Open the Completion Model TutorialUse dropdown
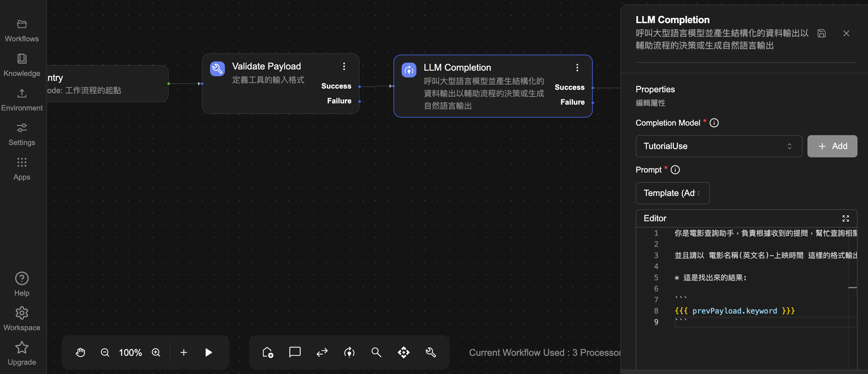The height and width of the screenshot is (374, 868). click(x=718, y=146)
